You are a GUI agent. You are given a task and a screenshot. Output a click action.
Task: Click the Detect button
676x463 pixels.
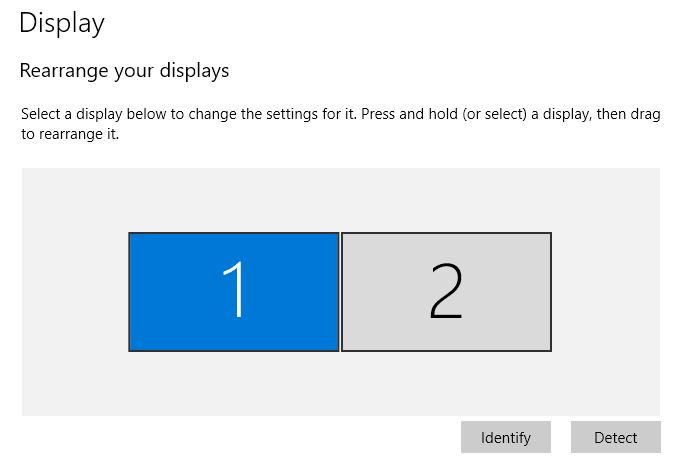(616, 437)
